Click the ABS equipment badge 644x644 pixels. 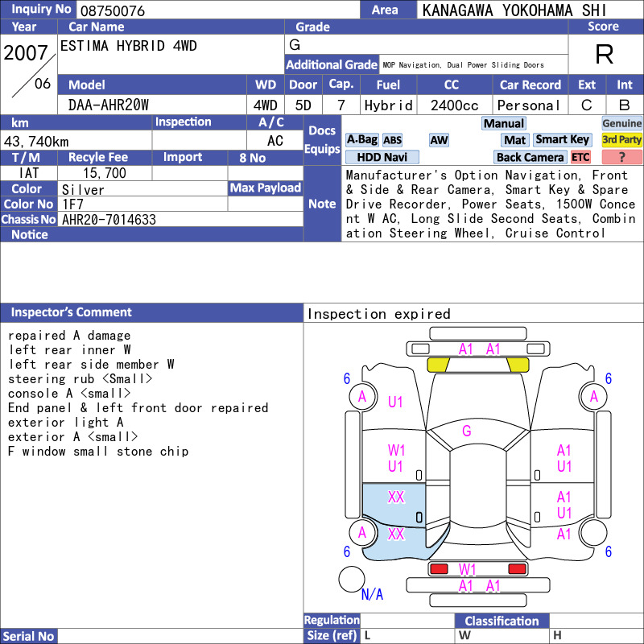pos(392,140)
